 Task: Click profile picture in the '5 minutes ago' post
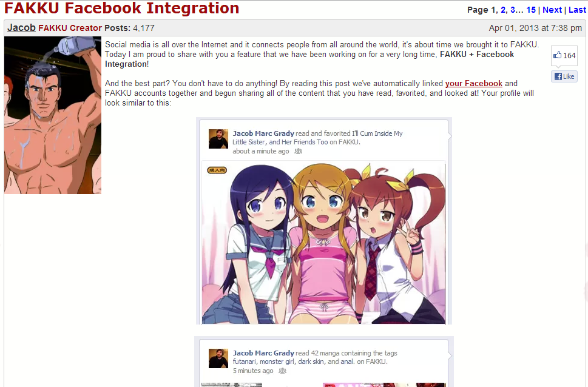[218, 358]
